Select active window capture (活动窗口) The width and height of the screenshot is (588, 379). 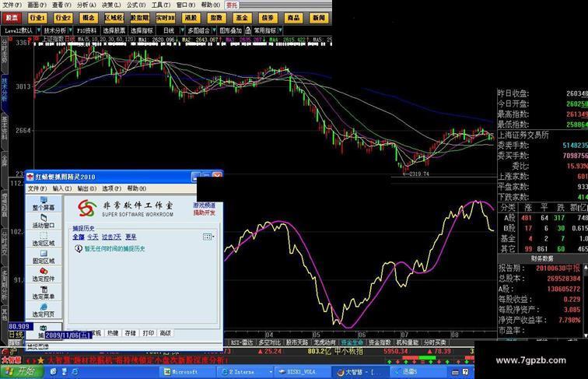[x=44, y=221]
